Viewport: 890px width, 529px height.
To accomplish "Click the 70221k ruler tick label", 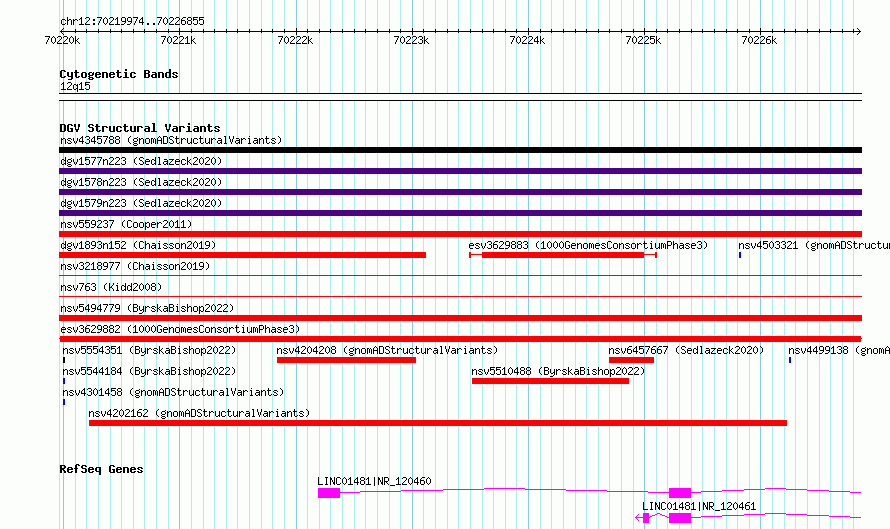I will pos(178,40).
